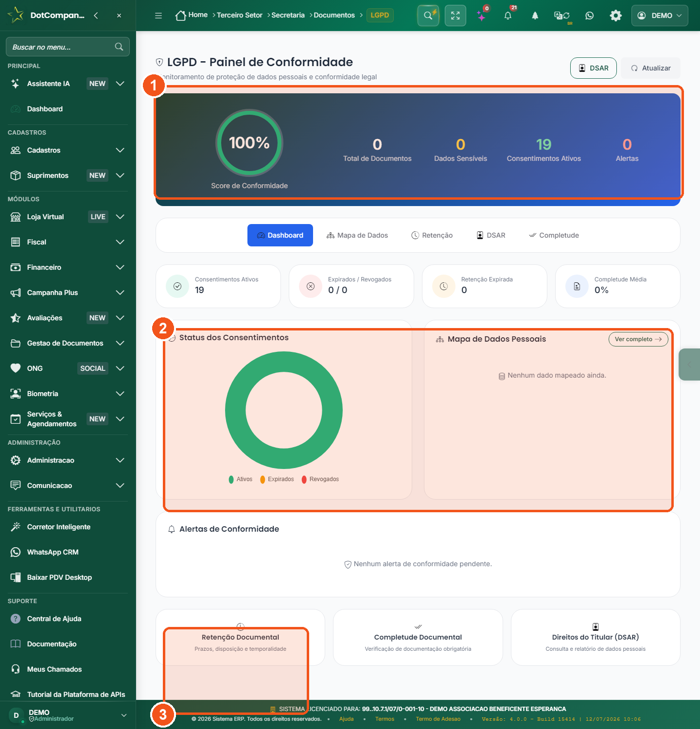The width and height of the screenshot is (700, 729).
Task: Click the Buscar no menu search field
Action: 68,47
